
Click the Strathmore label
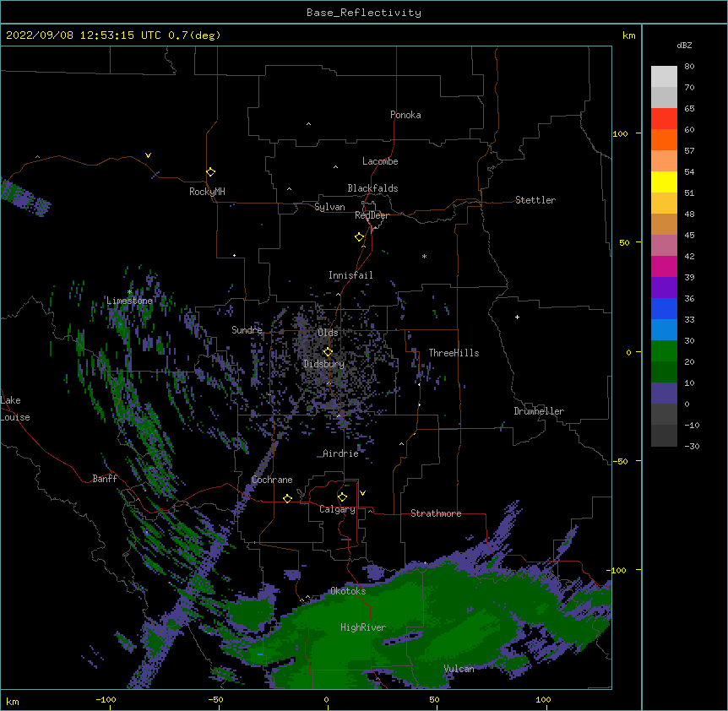click(436, 513)
